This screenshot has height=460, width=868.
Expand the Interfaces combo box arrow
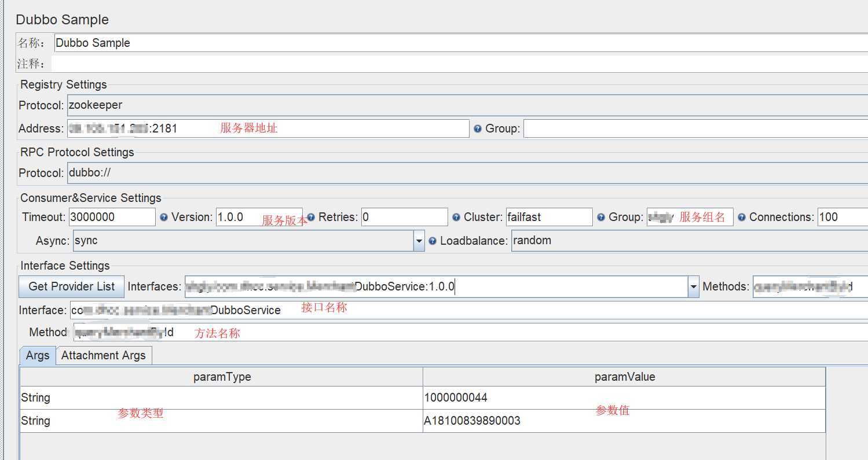[693, 286]
